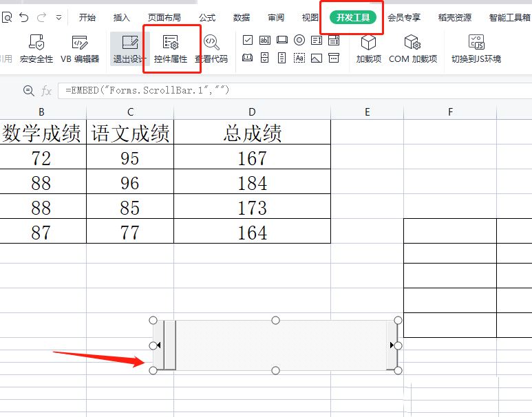Select cell with value 173

pos(252,206)
